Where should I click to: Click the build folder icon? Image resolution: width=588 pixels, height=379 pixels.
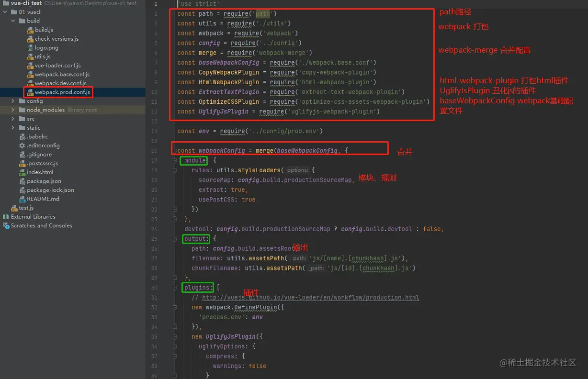[x=22, y=21]
